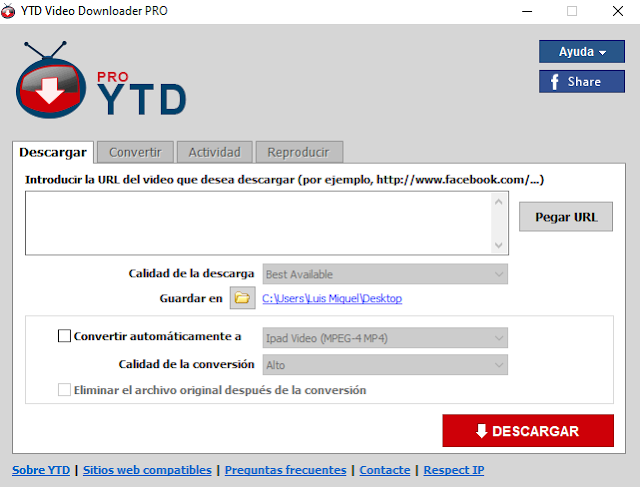Click the Pegar URL button
The width and height of the screenshot is (640, 487).
(566, 217)
